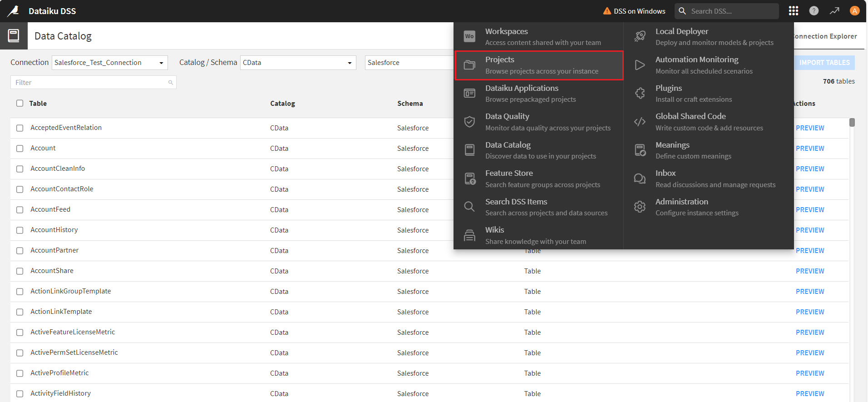Toggle the select-all tables checkbox
The height and width of the screenshot is (402, 868).
pyautogui.click(x=20, y=103)
